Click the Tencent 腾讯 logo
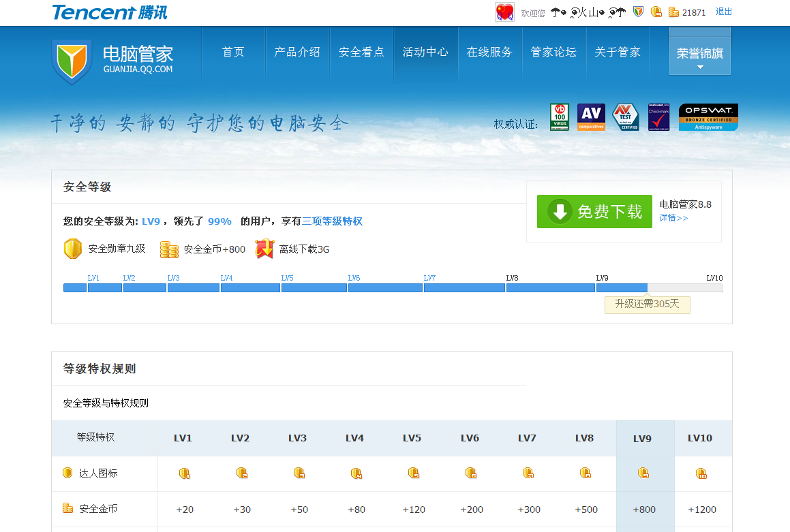This screenshot has height=532, width=790. click(x=110, y=12)
